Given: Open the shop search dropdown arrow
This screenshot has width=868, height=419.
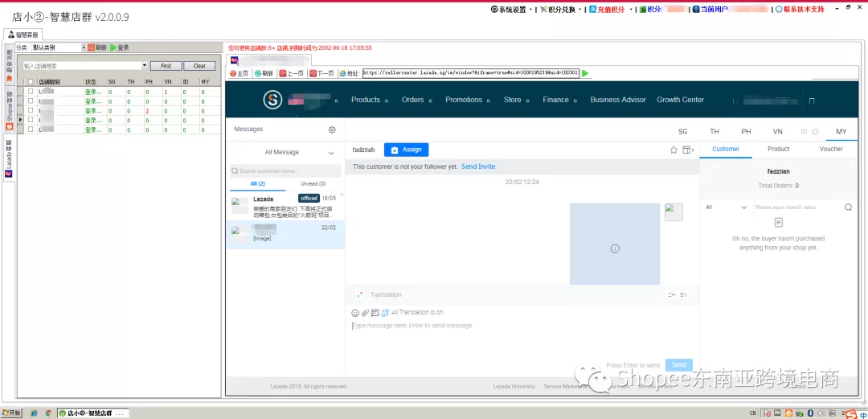Looking at the screenshot, I should click(x=145, y=66).
